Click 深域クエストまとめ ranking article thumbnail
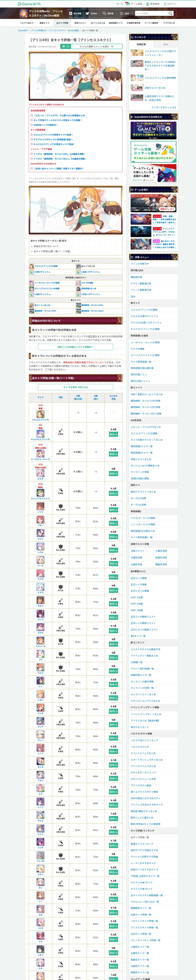The image size is (196, 980). [x=137, y=88]
